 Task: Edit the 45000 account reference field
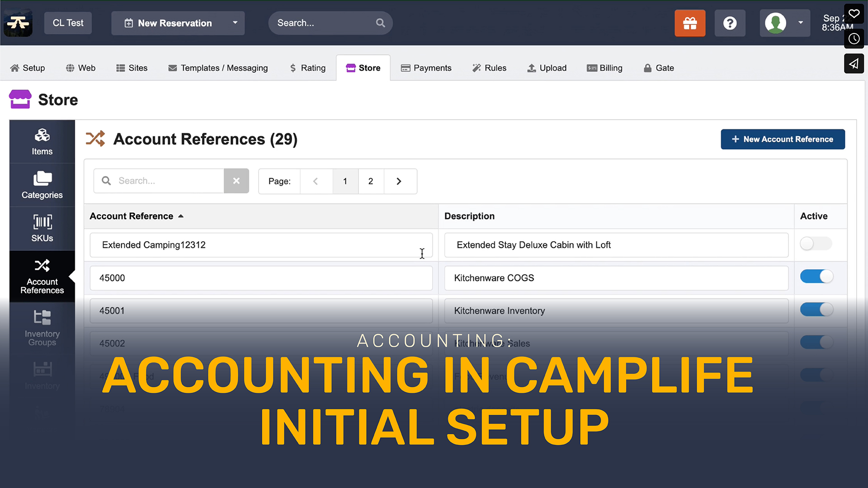(x=261, y=278)
